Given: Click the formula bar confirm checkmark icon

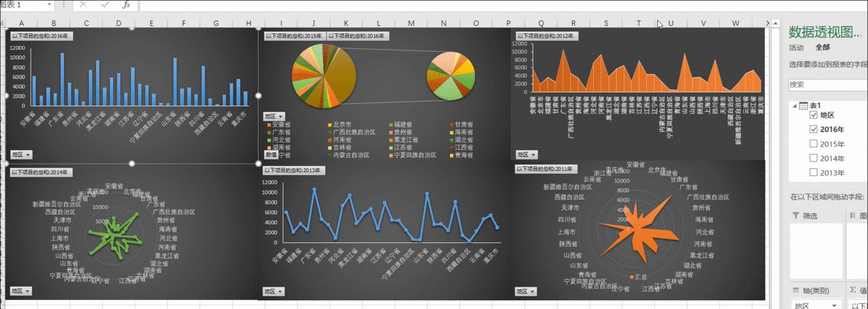Looking at the screenshot, I should [x=105, y=5].
